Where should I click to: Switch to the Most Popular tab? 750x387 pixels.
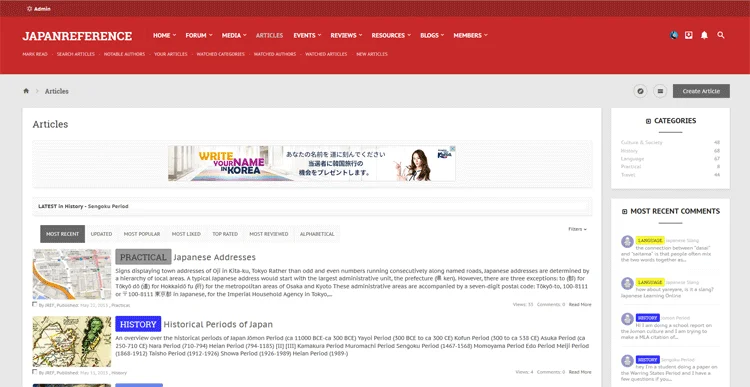coord(142,234)
